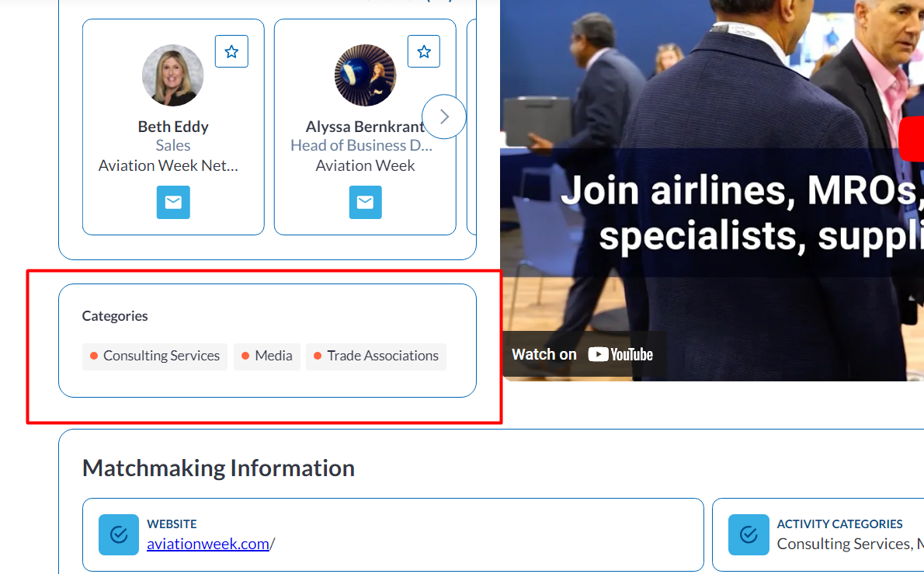Click the Matchmaking Information heading
924x574 pixels.
218,468
